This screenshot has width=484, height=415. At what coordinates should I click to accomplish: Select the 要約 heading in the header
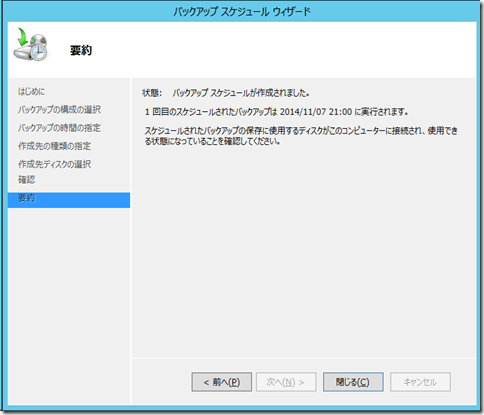coord(81,50)
